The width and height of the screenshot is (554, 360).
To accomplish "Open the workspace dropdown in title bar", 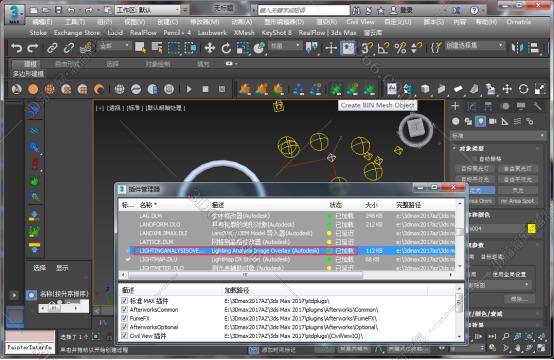I will tap(148, 10).
